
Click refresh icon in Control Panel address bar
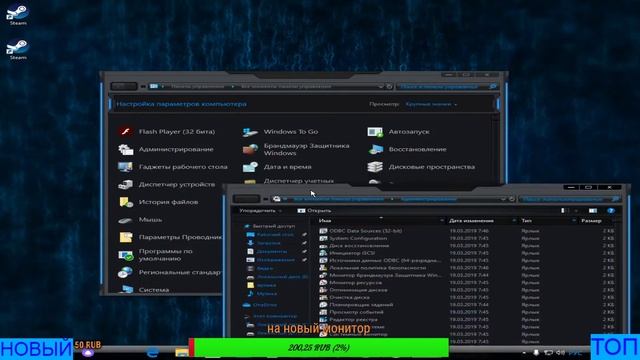[389, 87]
